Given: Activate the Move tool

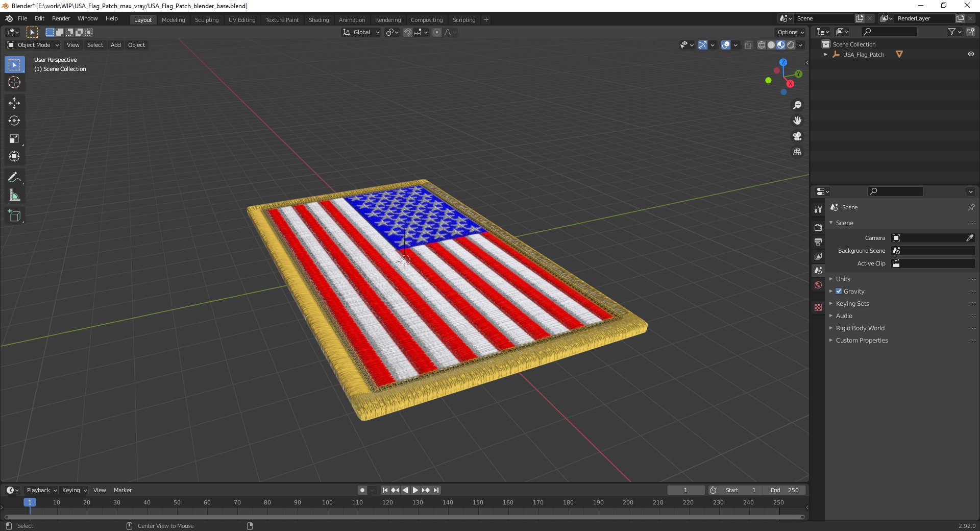Looking at the screenshot, I should pyautogui.click(x=14, y=103).
